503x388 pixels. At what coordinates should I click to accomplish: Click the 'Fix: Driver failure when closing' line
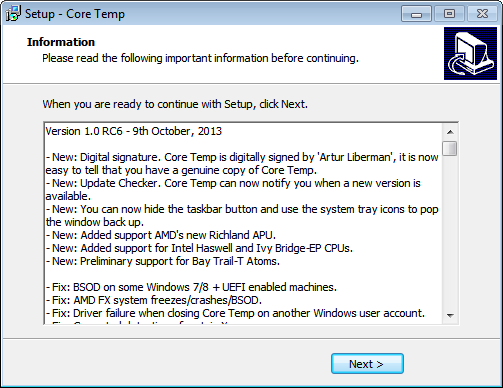coord(235,313)
